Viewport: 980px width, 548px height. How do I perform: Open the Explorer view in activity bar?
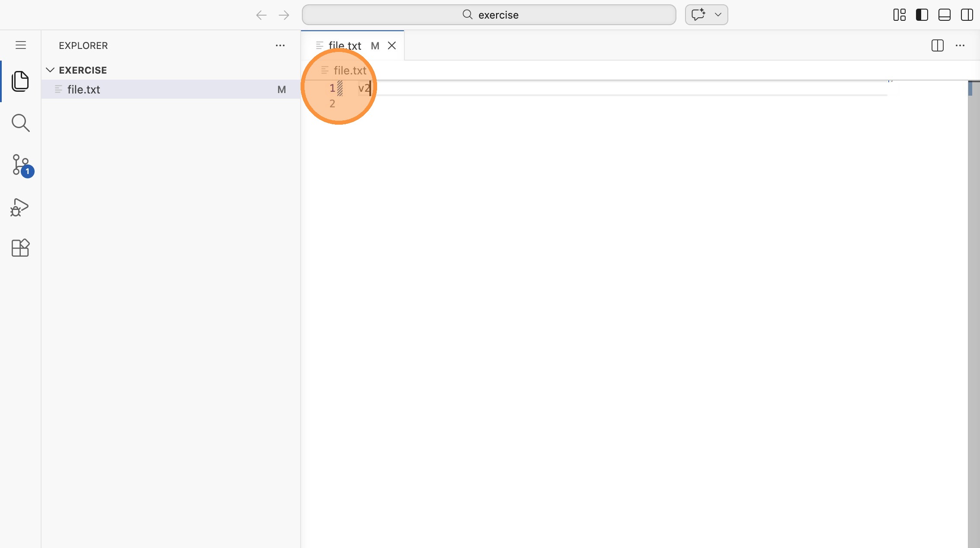(x=20, y=81)
